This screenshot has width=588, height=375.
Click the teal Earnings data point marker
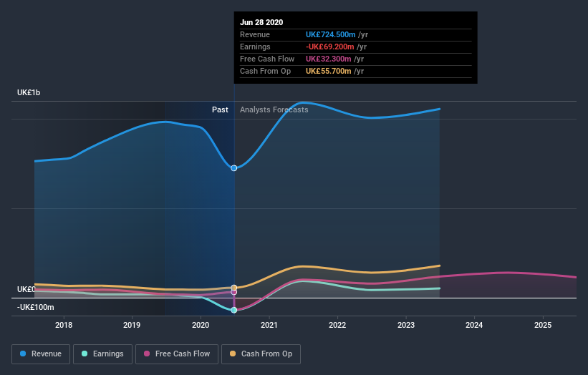[x=234, y=310]
